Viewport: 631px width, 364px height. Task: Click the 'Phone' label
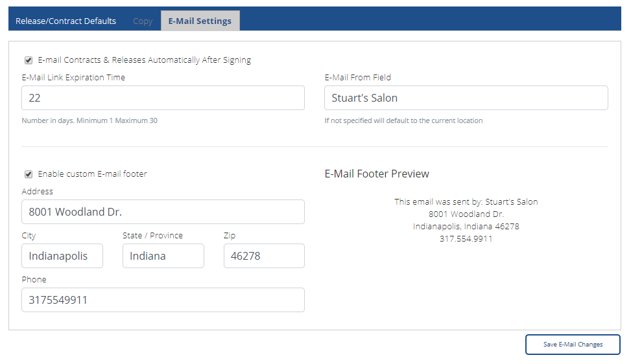34,280
